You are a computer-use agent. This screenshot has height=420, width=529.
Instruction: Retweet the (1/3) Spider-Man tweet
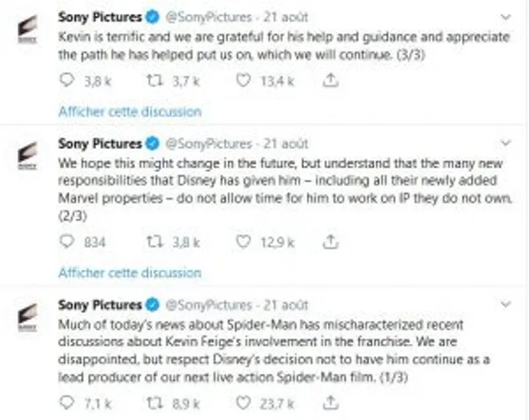pos(155,401)
